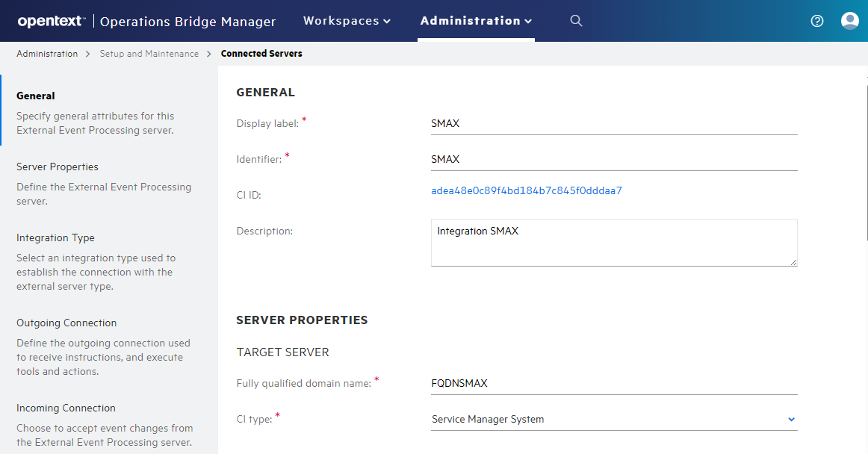
Task: Click the OpenText logo
Action: pos(51,22)
